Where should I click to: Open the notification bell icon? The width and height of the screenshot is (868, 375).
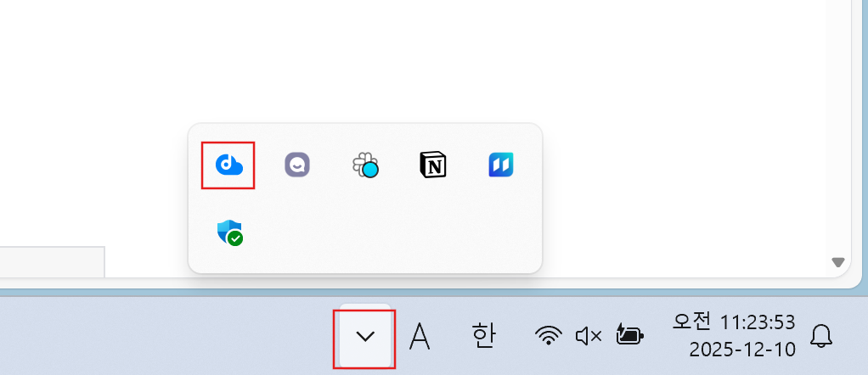[x=821, y=336]
